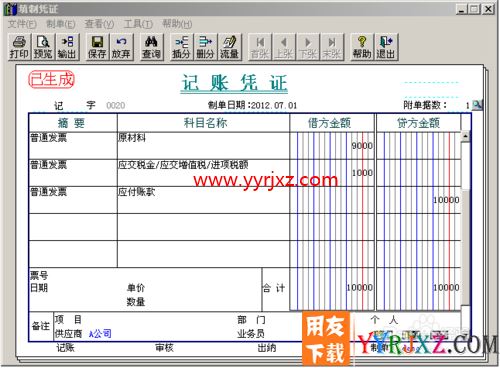Click the attachment lookup magnifier icon
This screenshot has width=500, height=368.
(x=477, y=105)
